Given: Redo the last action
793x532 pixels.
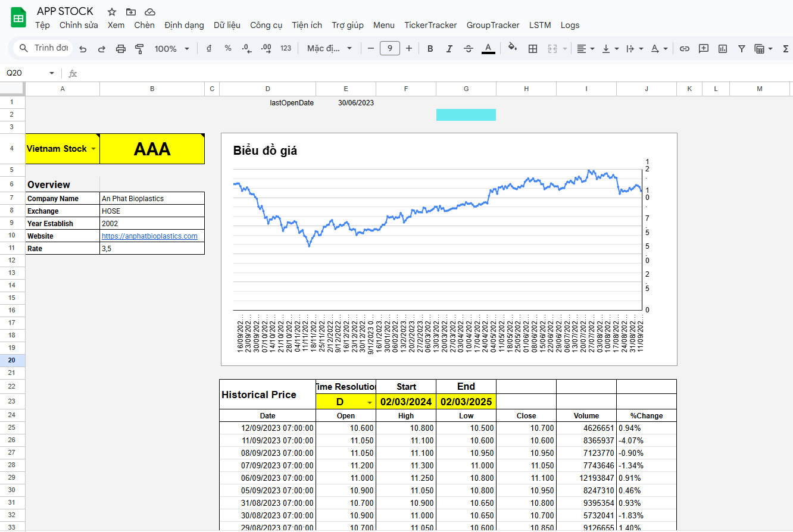Looking at the screenshot, I should click(x=102, y=49).
